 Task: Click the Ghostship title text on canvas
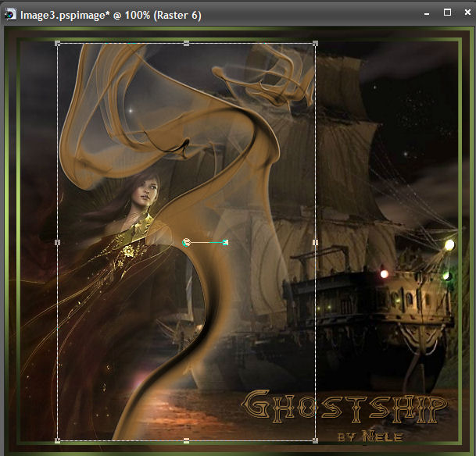[x=345, y=406]
